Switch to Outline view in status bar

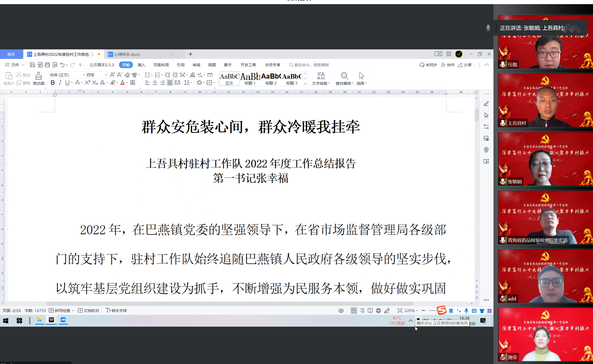[362, 310]
